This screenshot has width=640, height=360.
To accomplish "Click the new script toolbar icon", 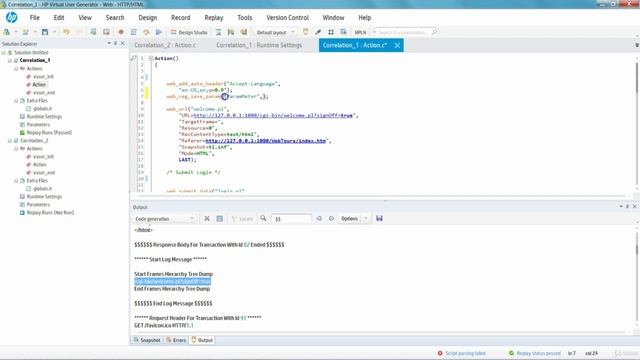I will tap(7, 32).
